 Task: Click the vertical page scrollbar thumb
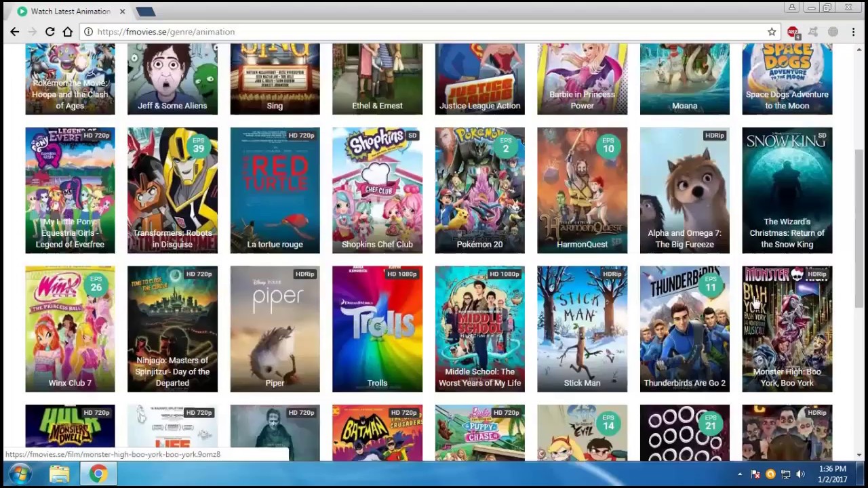[859, 227]
